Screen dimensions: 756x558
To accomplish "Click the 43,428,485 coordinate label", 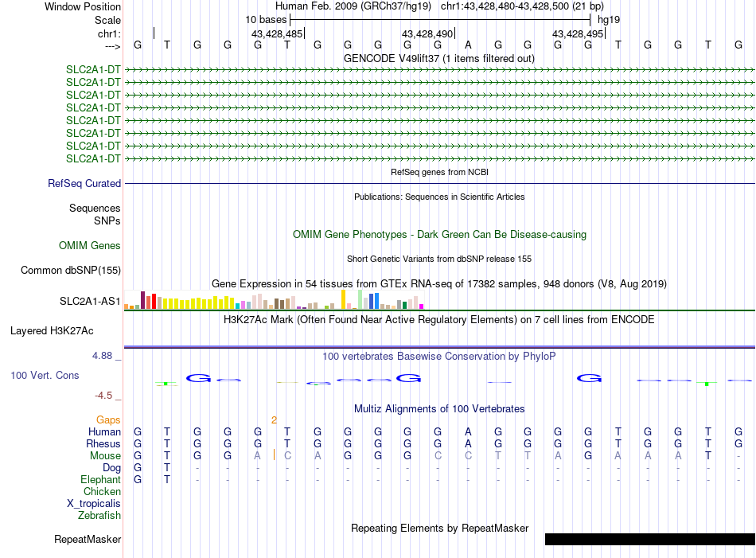I will click(277, 33).
